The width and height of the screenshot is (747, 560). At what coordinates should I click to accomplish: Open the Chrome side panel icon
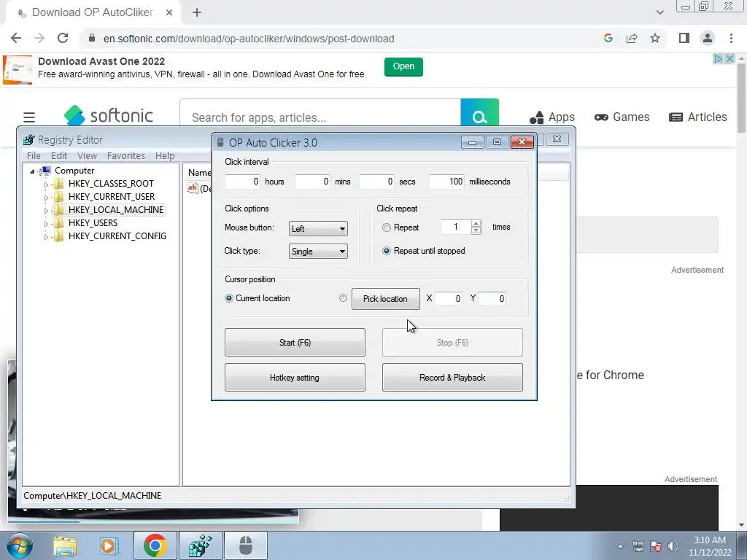pos(684,38)
